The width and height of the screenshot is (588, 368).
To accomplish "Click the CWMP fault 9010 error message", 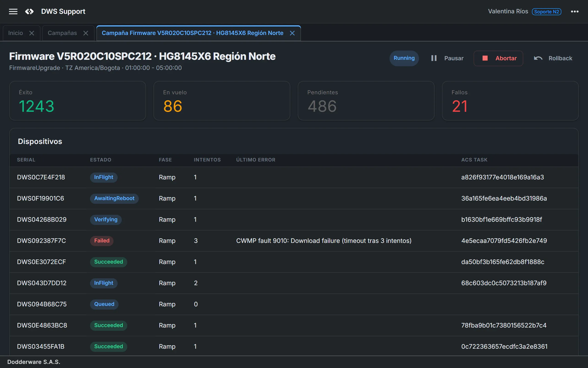I will pos(324,241).
